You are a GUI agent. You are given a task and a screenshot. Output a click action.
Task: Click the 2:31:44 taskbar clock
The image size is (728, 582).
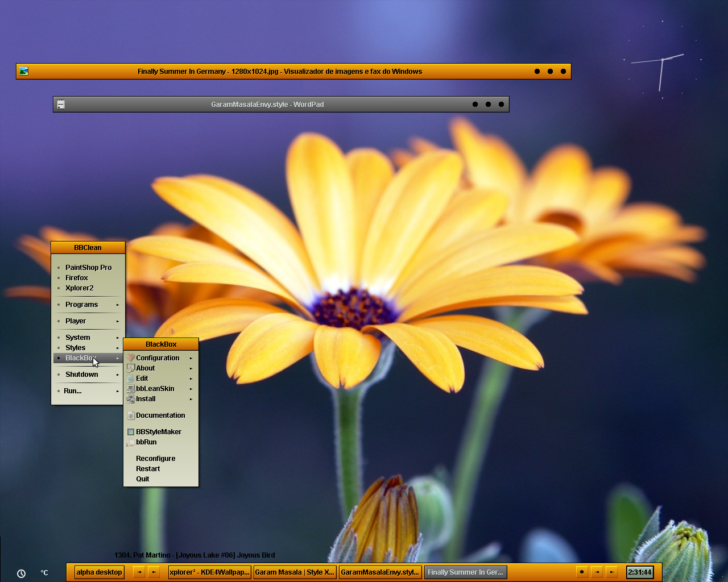tap(640, 572)
